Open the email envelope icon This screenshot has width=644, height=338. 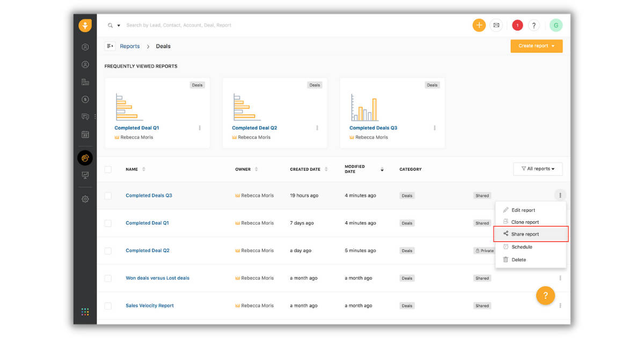[496, 25]
